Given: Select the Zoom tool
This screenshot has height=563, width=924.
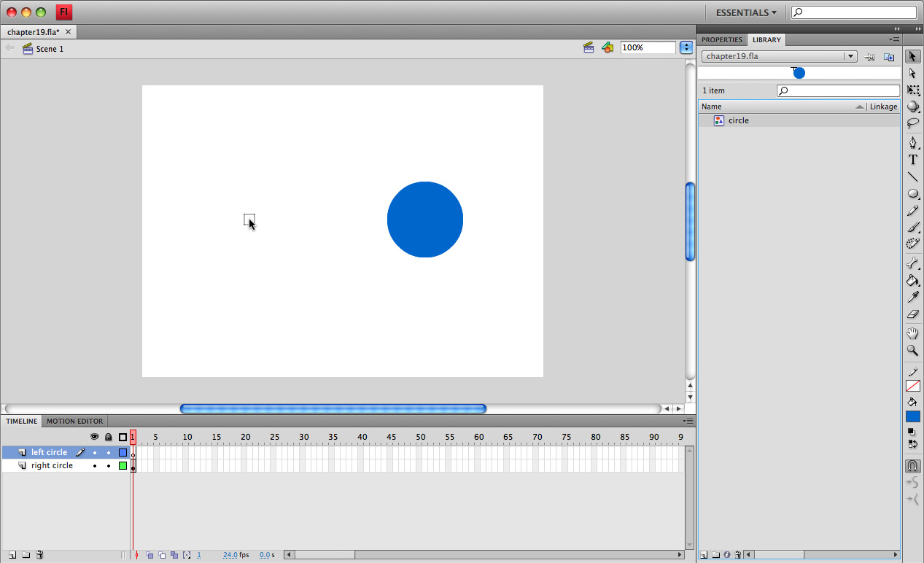Looking at the screenshot, I should tap(912, 351).
